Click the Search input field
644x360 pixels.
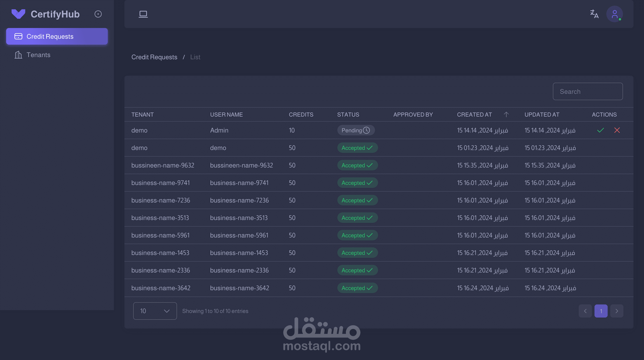587,91
